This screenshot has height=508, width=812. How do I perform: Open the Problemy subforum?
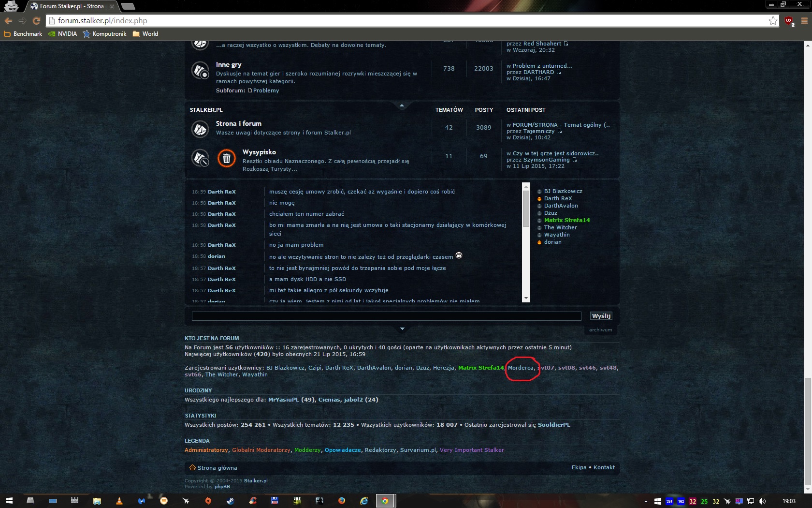pyautogui.click(x=266, y=90)
